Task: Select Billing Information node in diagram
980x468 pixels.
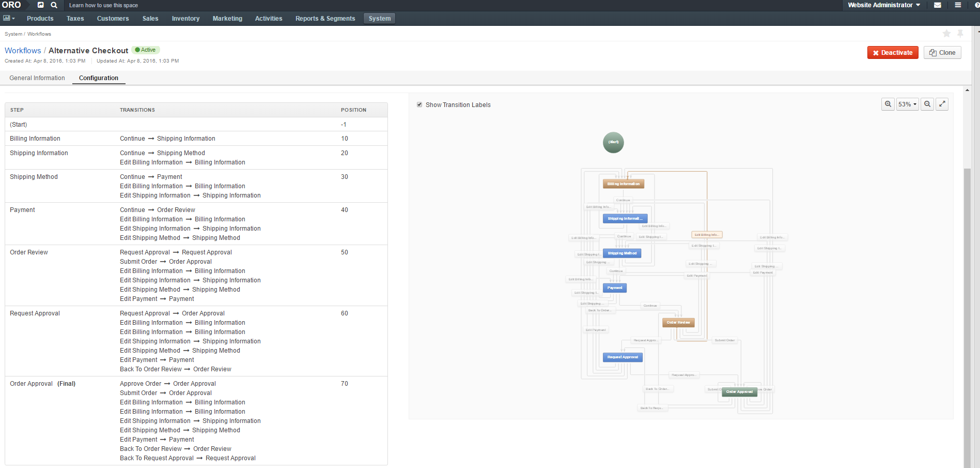Action: tap(624, 184)
